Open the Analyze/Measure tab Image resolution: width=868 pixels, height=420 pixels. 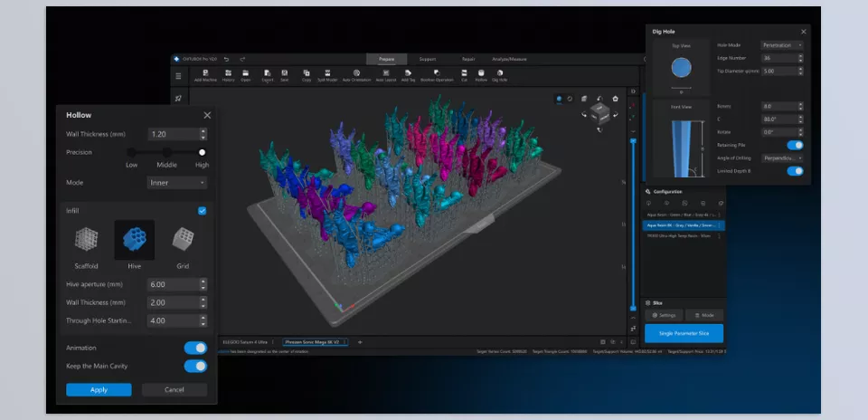tap(509, 59)
